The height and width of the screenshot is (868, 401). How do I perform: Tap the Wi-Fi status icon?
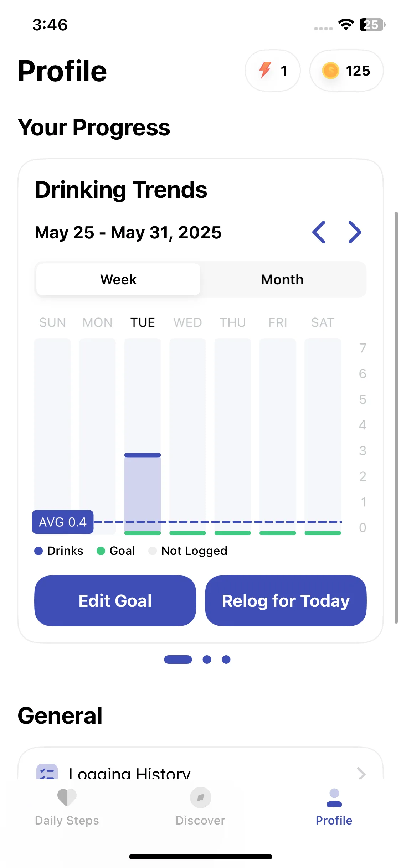346,24
